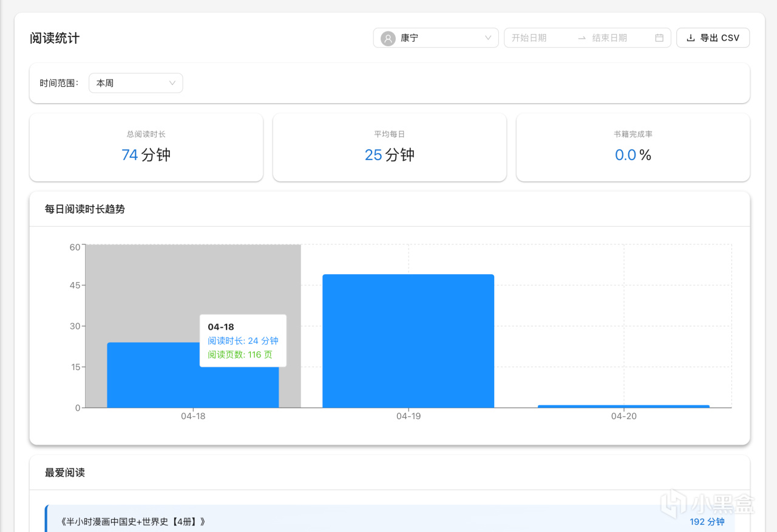The height and width of the screenshot is (532, 777).
Task: Click the small 04-20 bar in the chart
Action: 623,406
